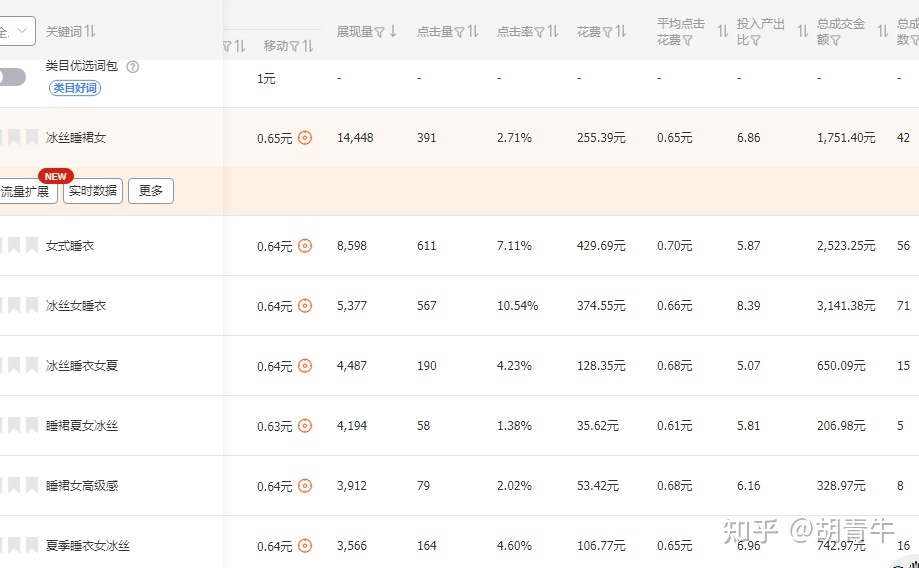Filter the 总成交额 column

836,40
